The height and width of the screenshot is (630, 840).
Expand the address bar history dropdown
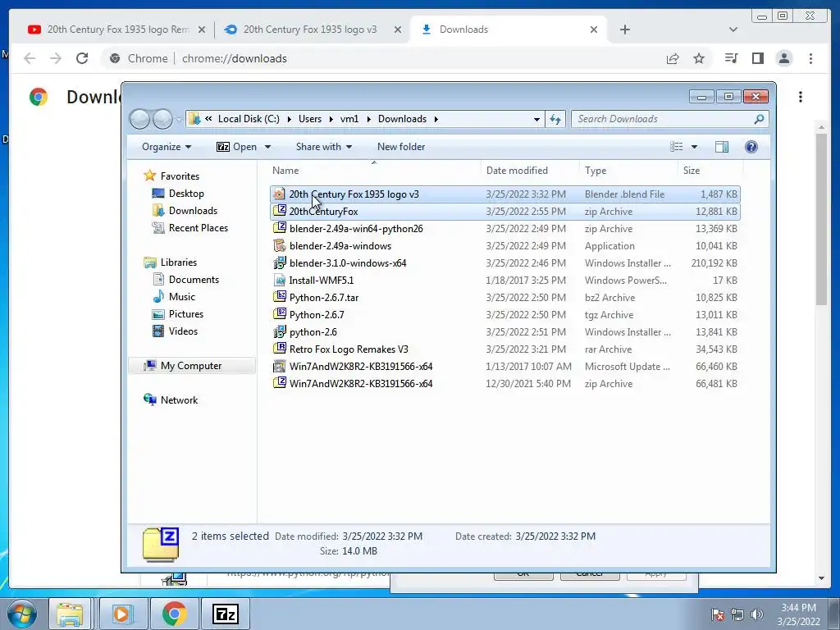tap(536, 119)
